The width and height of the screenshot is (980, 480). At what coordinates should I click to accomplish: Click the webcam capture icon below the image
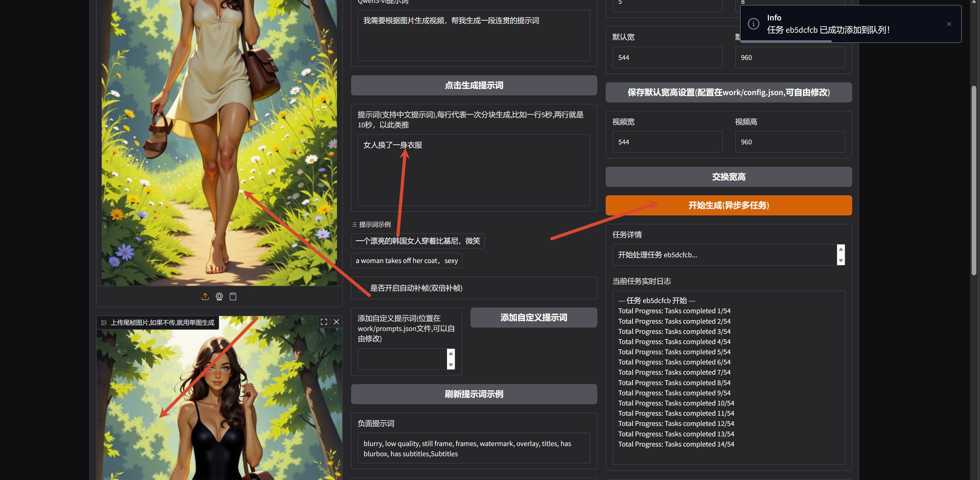click(219, 297)
